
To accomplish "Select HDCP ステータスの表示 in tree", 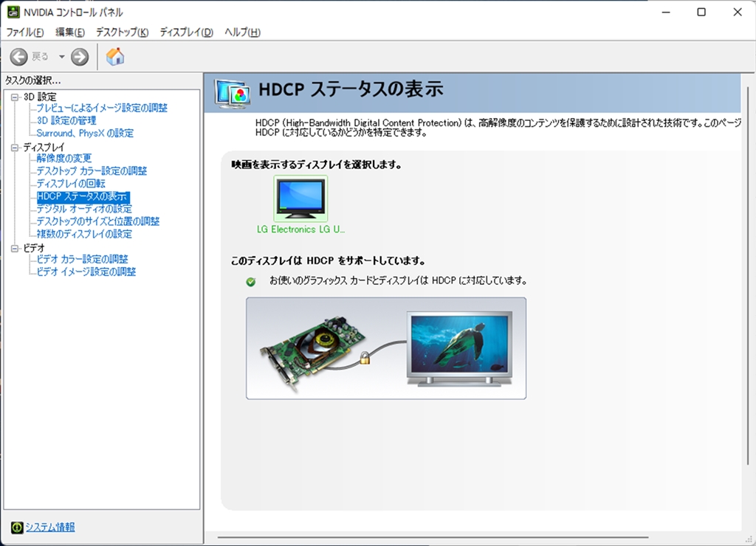I will coord(83,196).
